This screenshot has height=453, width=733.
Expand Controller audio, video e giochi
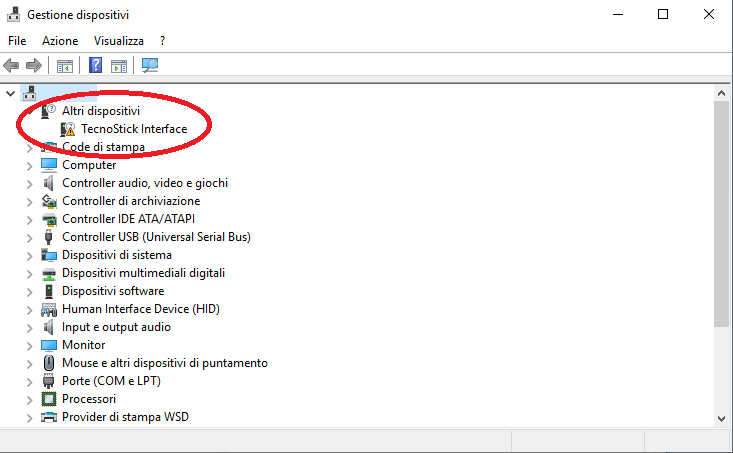[x=29, y=184]
